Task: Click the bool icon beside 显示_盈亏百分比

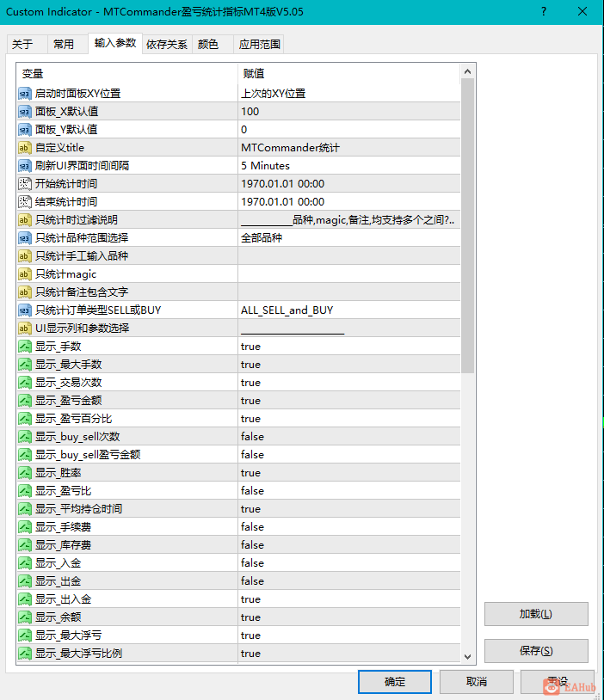Action: pos(25,419)
